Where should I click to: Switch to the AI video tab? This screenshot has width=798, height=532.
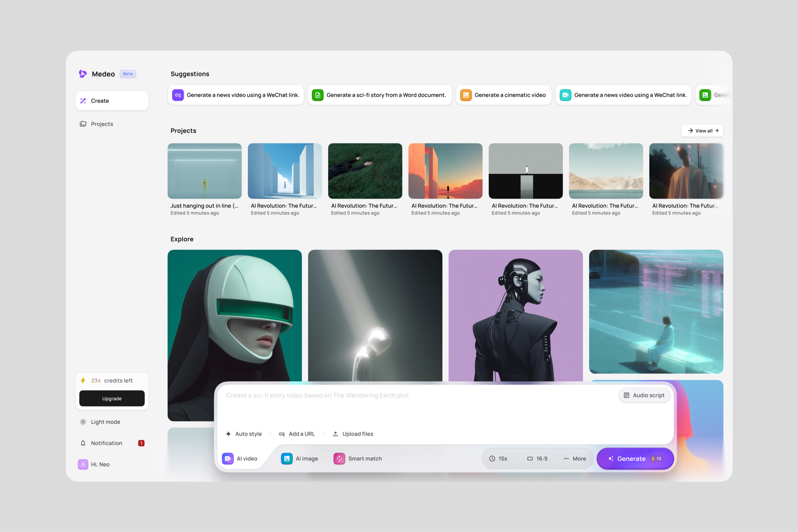pos(240,459)
